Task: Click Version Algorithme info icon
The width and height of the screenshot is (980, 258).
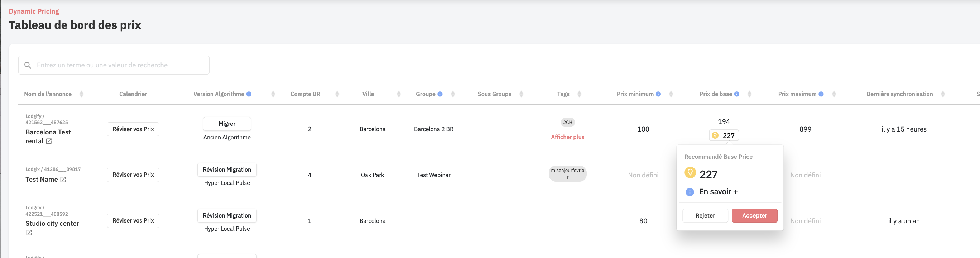Action: pos(249,94)
